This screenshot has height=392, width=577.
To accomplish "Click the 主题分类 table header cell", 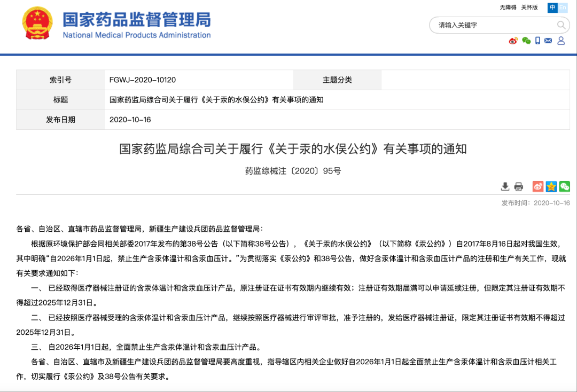I will [x=337, y=80].
